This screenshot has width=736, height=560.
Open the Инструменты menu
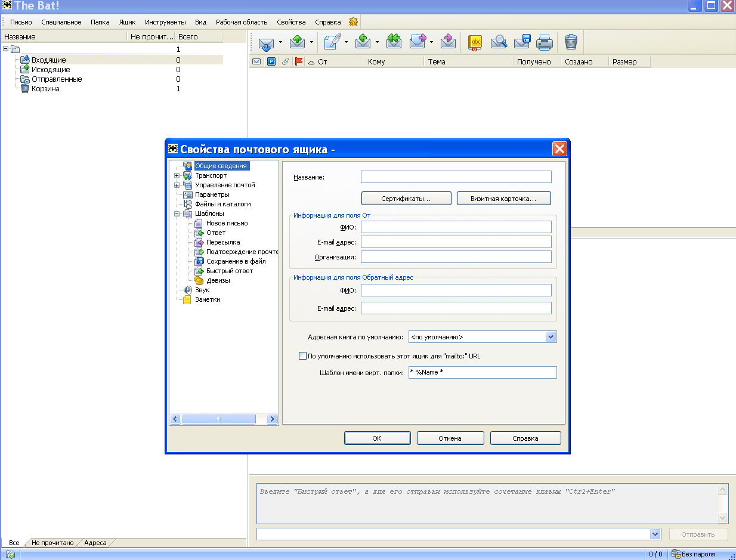(165, 22)
